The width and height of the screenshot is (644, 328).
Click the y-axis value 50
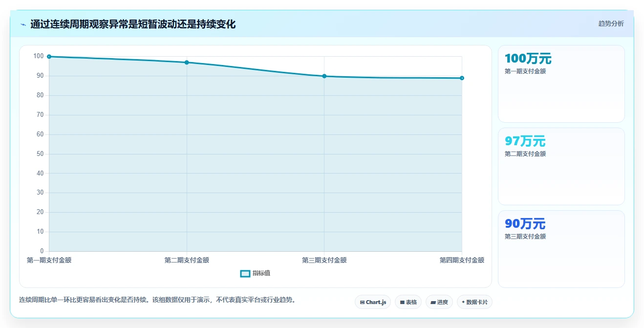[40, 154]
